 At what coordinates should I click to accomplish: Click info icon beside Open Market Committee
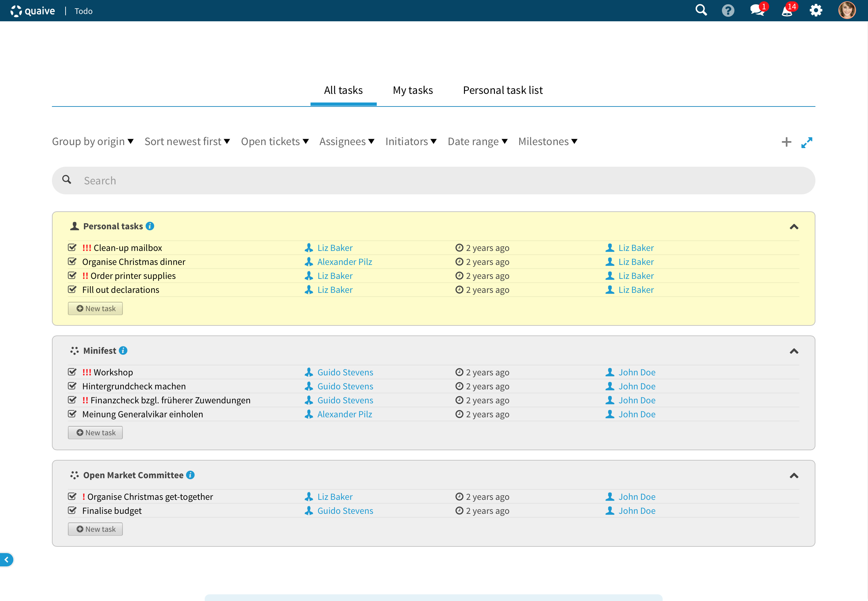(191, 475)
